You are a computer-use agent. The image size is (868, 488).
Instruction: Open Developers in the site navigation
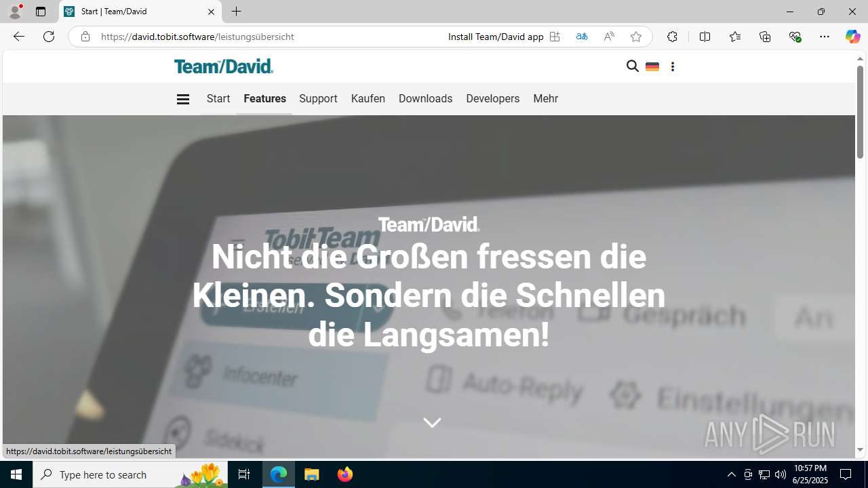(x=493, y=99)
